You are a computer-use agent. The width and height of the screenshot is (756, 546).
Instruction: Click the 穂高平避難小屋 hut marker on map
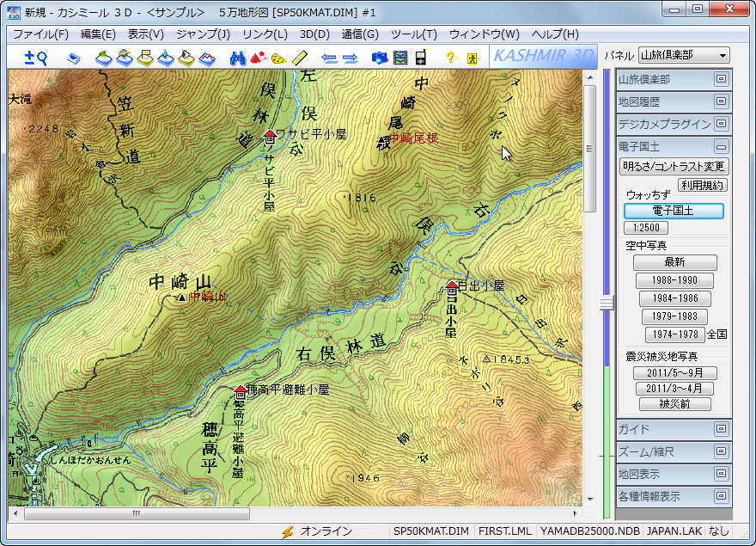(240, 392)
